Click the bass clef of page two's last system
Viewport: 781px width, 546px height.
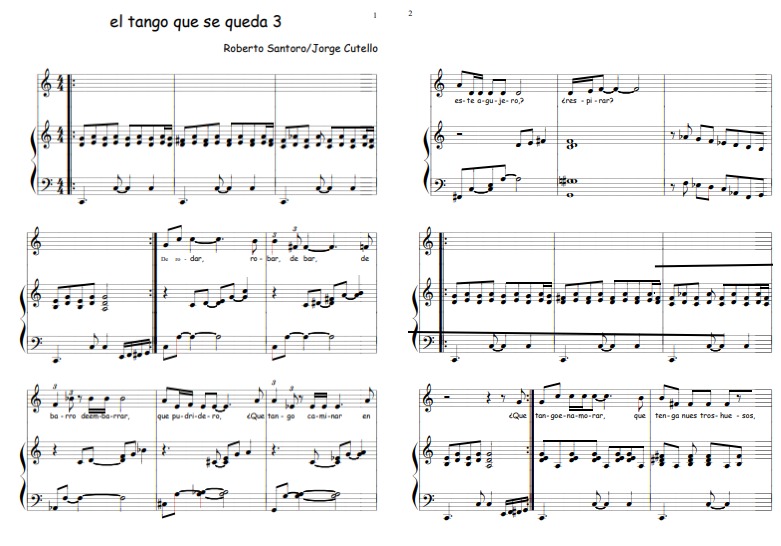428,498
